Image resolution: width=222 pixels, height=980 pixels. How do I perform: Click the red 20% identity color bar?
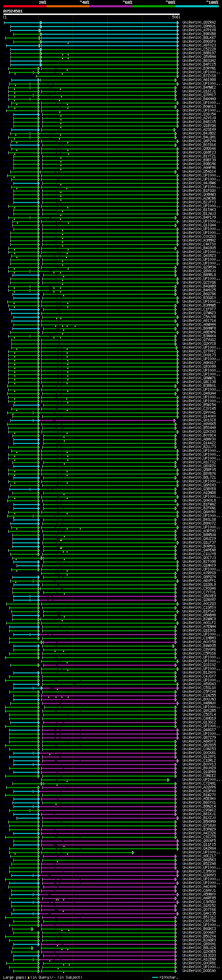(25, 6)
